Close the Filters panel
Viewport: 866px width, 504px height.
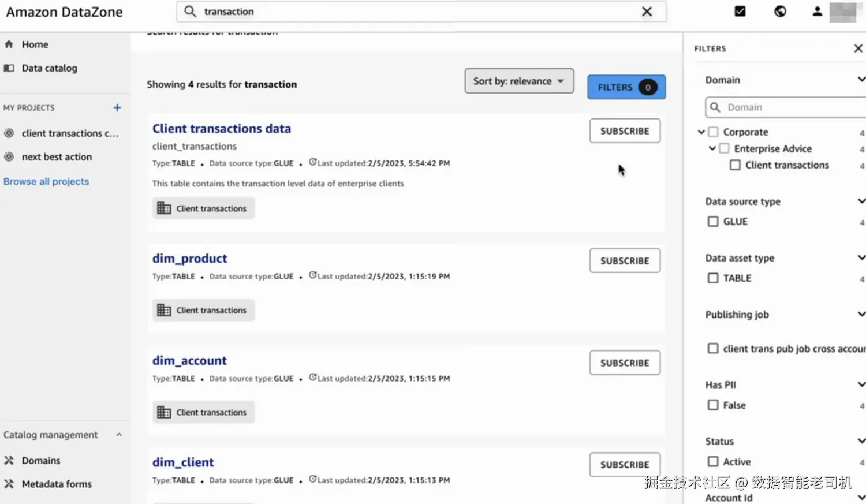click(x=858, y=48)
